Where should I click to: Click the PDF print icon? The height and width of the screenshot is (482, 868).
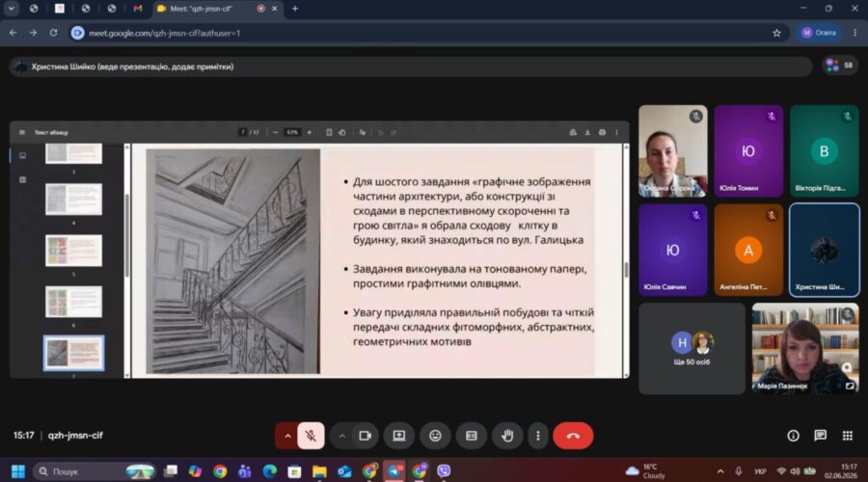point(602,132)
